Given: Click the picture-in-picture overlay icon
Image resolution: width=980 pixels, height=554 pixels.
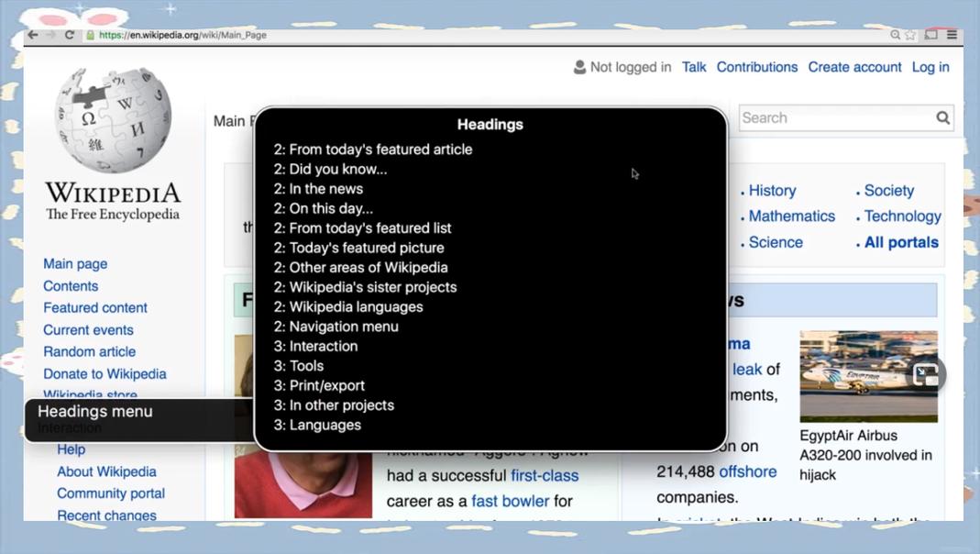Looking at the screenshot, I should (x=926, y=374).
